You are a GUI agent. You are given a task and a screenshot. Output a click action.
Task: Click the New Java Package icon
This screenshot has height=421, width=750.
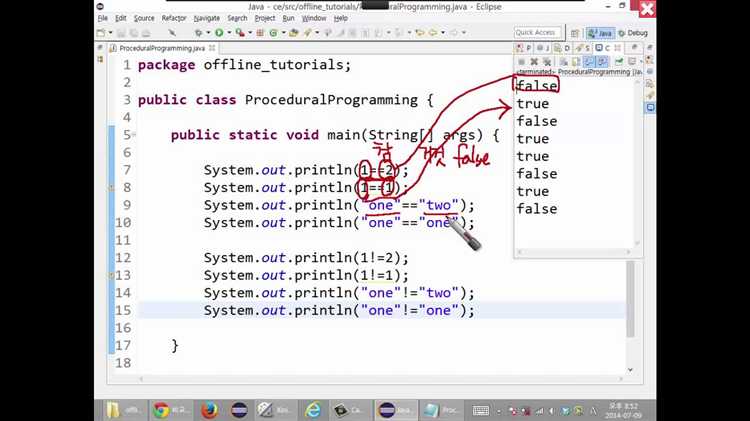tap(261, 33)
